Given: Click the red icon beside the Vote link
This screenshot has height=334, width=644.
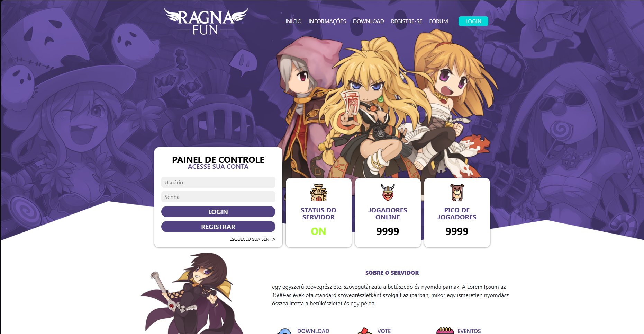Looking at the screenshot, I should [364, 331].
